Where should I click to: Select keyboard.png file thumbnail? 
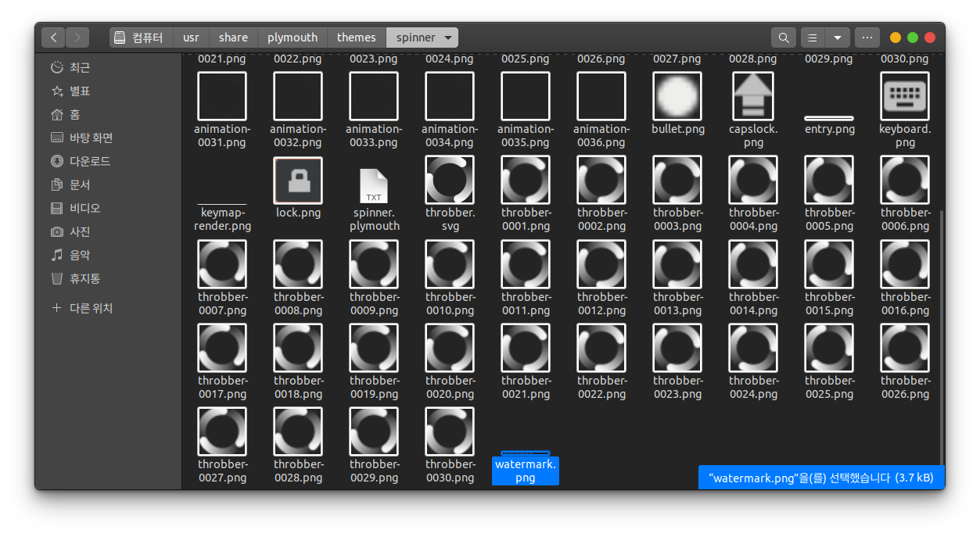pyautogui.click(x=905, y=96)
